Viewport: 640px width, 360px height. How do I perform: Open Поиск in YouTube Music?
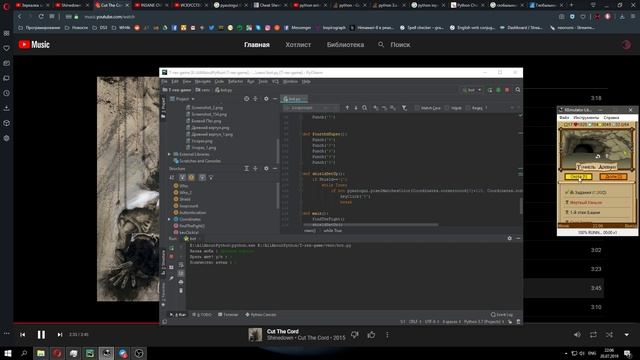coord(394,45)
